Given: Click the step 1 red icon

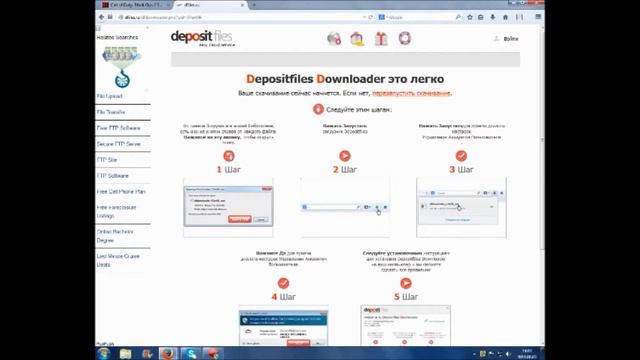Looking at the screenshot, I should pos(229,156).
